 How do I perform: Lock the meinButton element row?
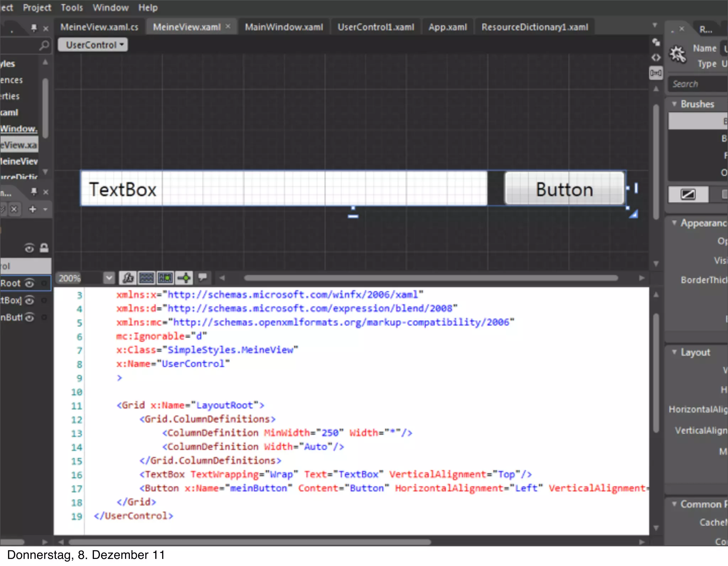click(x=44, y=317)
